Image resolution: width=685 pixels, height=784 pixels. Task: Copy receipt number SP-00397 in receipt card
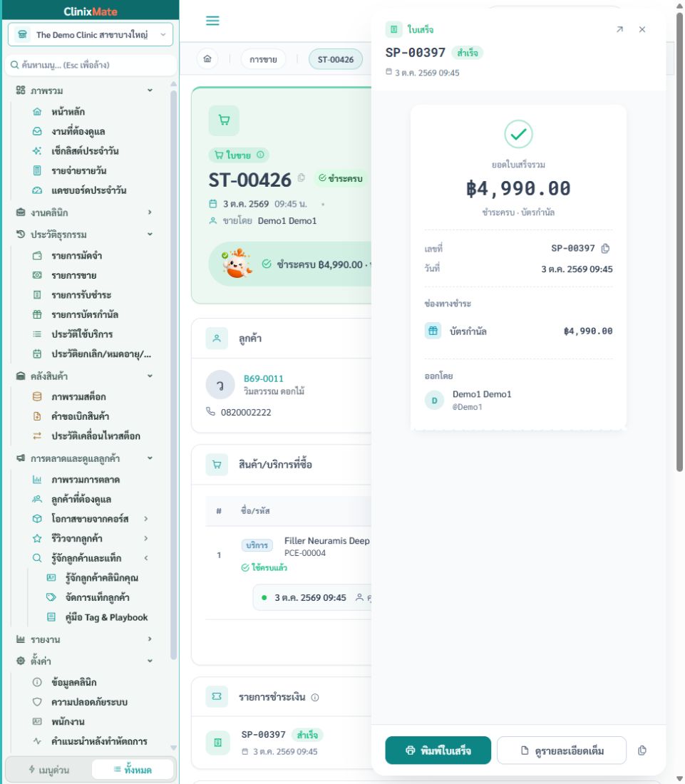coord(605,249)
